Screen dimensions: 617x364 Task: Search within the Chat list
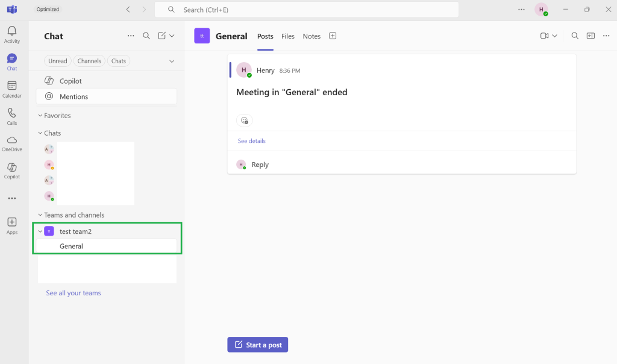(x=146, y=36)
